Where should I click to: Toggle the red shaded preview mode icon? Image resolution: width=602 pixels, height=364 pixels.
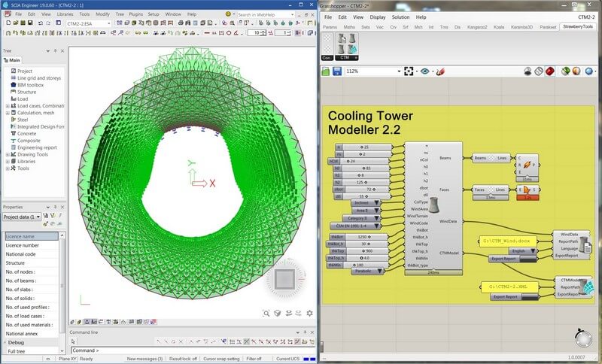550,71
